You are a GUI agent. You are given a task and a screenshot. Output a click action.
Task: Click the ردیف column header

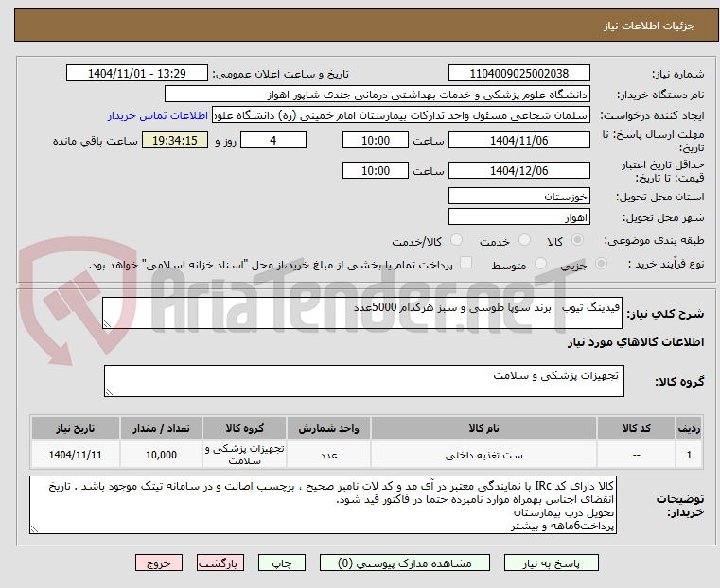(x=689, y=428)
